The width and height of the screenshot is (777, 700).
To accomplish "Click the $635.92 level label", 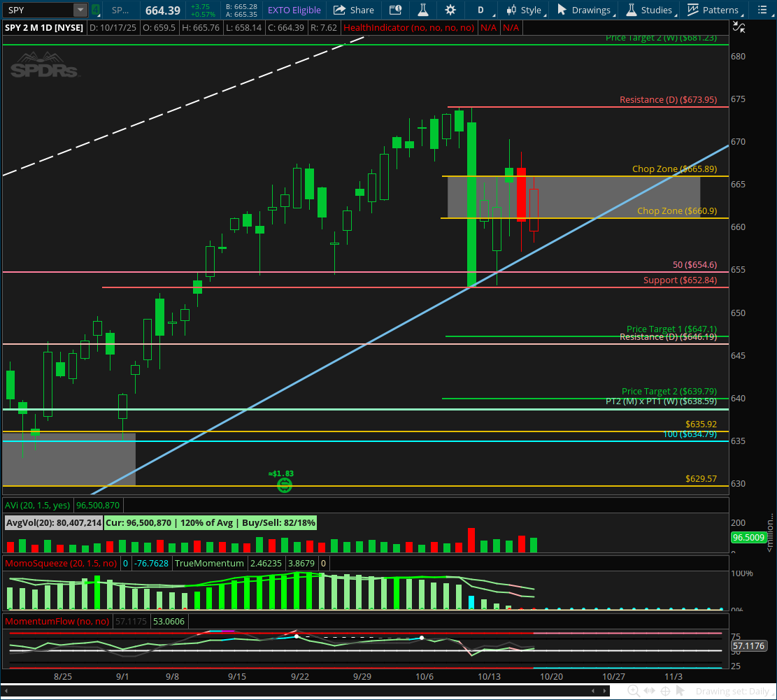I will tap(701, 424).
